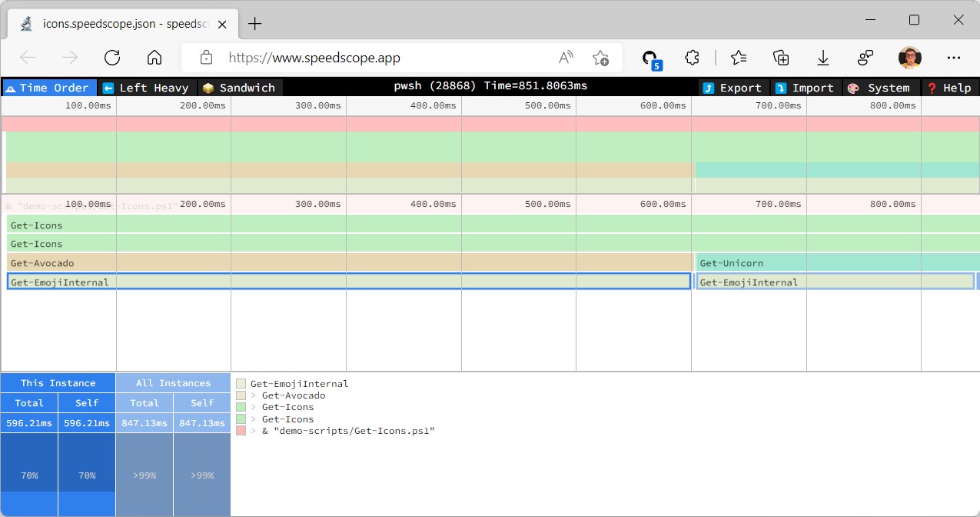980x517 pixels.
Task: View site information lock icon
Action: [206, 58]
